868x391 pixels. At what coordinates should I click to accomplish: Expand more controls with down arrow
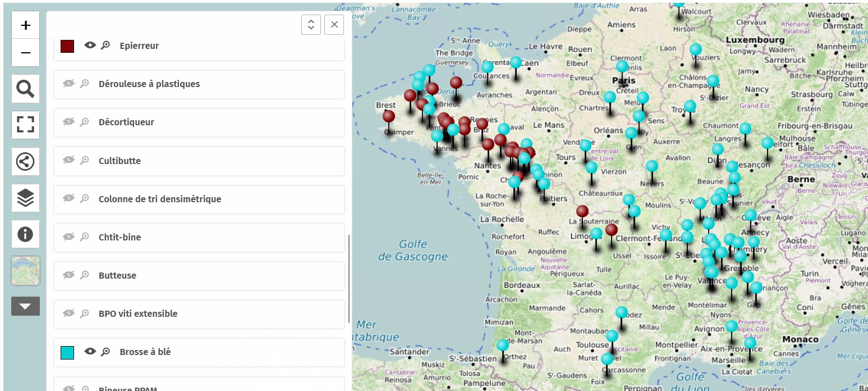click(x=25, y=306)
